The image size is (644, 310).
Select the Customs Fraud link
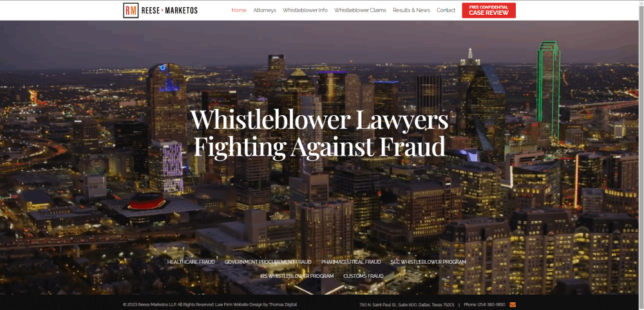(x=363, y=276)
